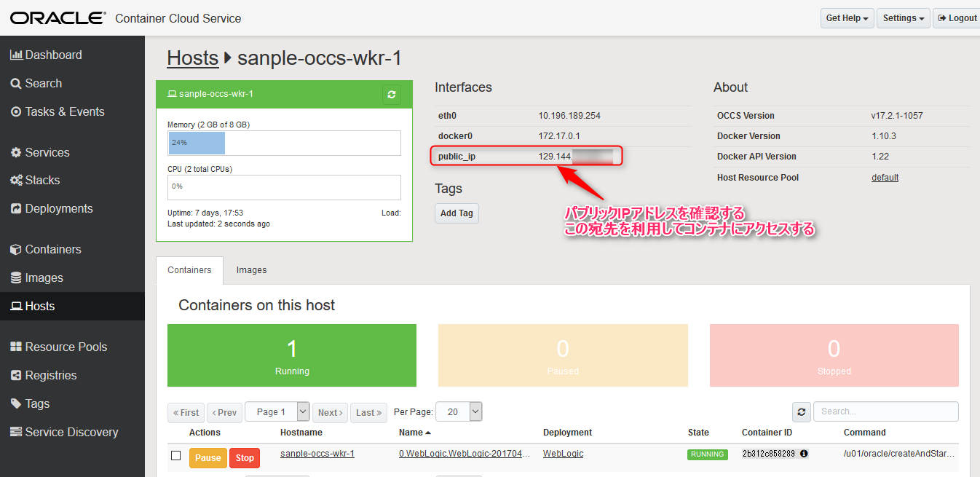This screenshot has height=477, width=980.
Task: Open the Settings dropdown
Action: (904, 18)
